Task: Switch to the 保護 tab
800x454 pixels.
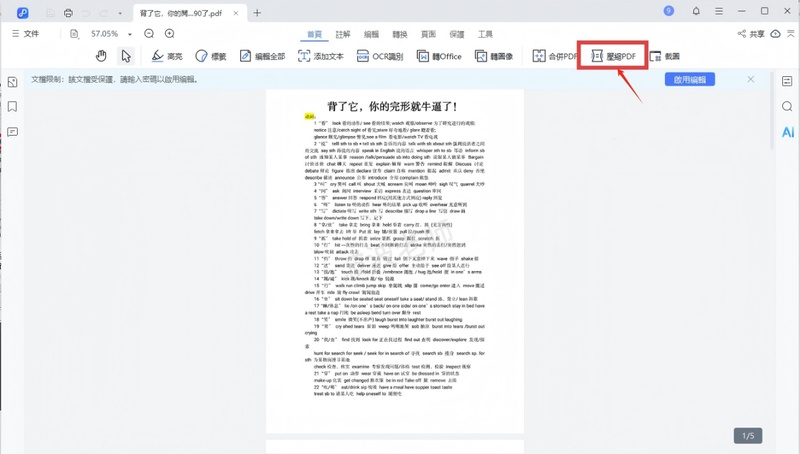Action: [x=457, y=34]
